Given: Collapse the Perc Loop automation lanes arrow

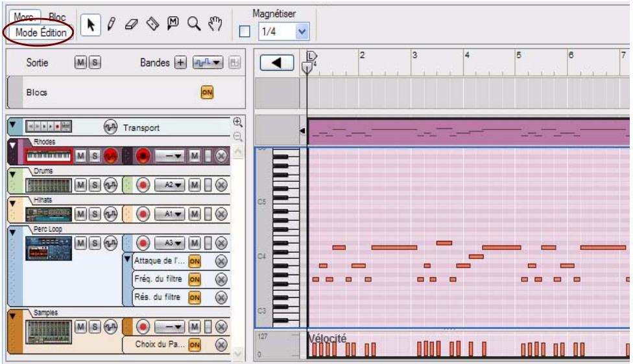Looking at the screenshot, I should point(127,259).
